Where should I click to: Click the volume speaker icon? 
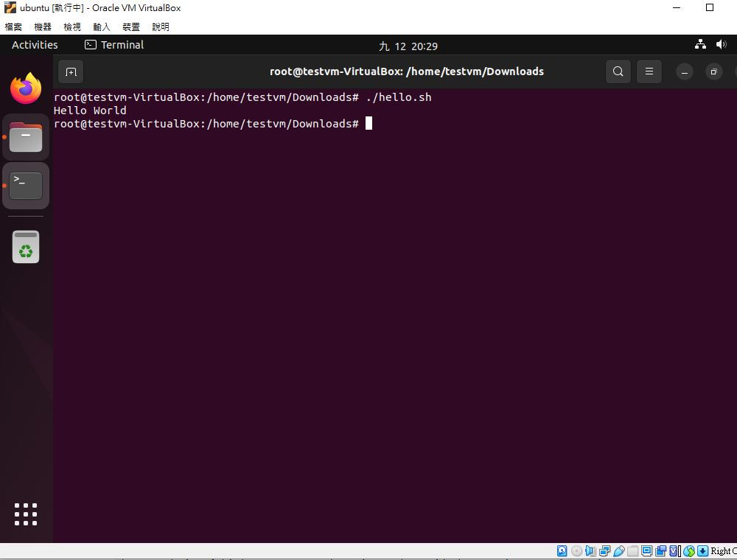pos(721,45)
